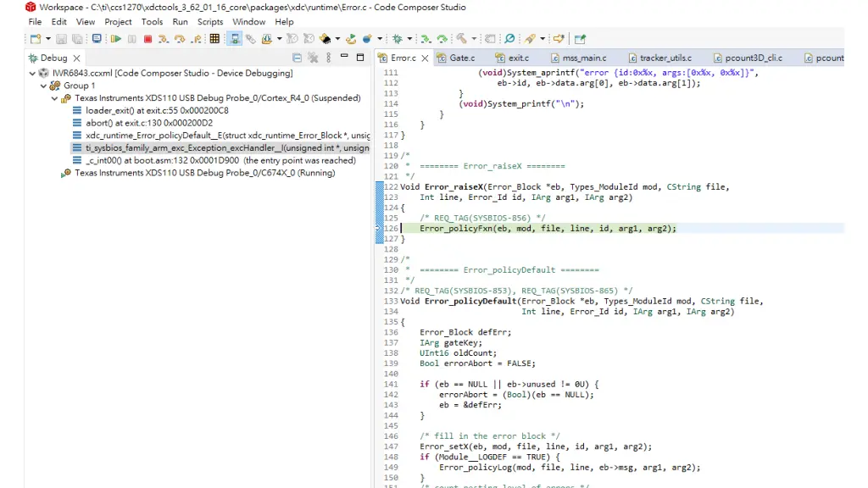Viewport: 868px width, 488px height.
Task: Click the green Assembly Step Into icon
Action: click(426, 39)
